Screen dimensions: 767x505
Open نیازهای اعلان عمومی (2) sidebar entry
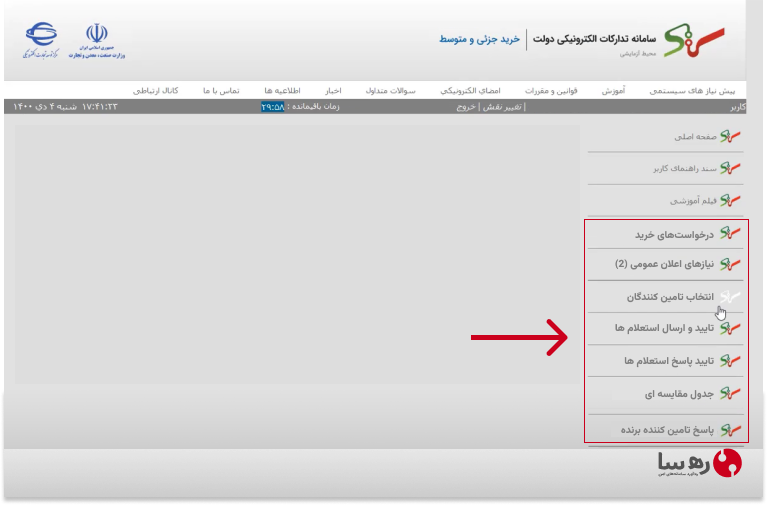664,264
